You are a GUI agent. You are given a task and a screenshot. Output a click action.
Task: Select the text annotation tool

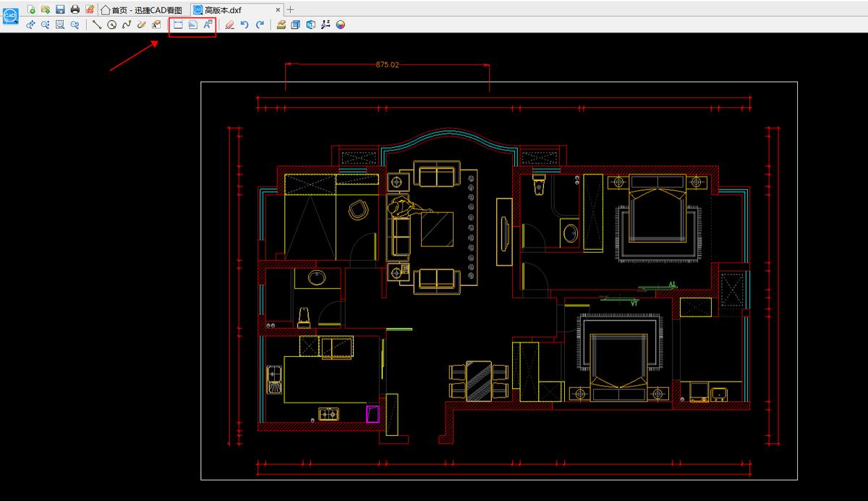(207, 25)
